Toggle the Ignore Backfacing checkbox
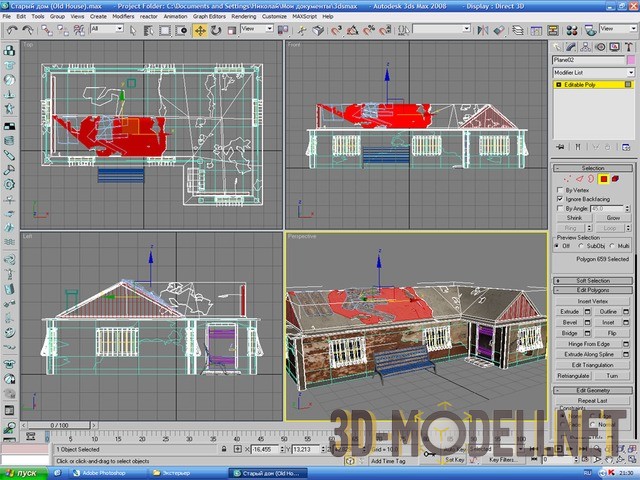 (560, 199)
